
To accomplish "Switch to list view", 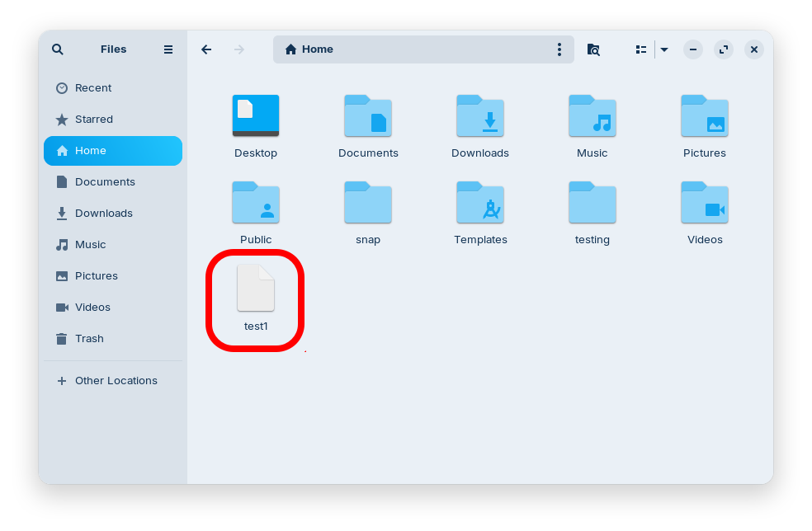I will [x=641, y=49].
